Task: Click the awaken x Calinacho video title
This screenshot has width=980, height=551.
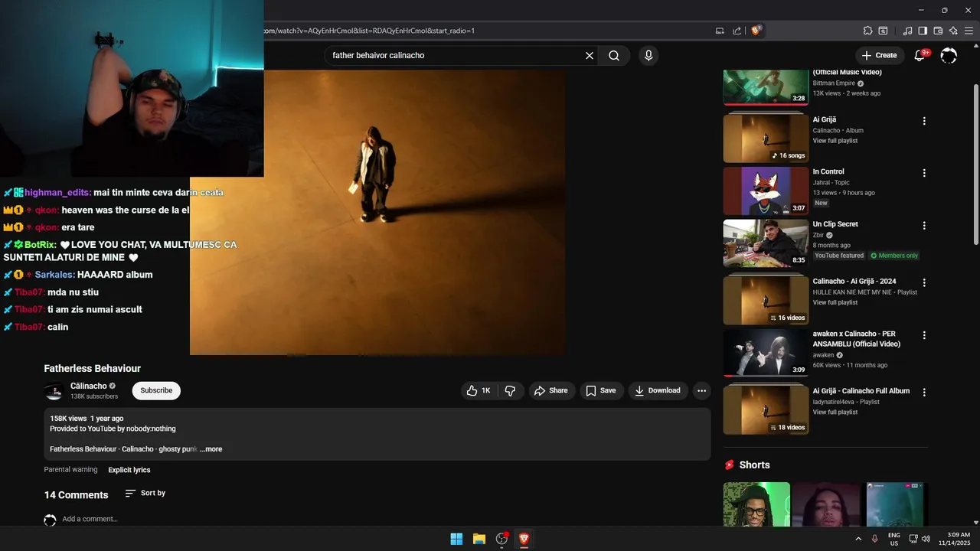Action: [857, 339]
